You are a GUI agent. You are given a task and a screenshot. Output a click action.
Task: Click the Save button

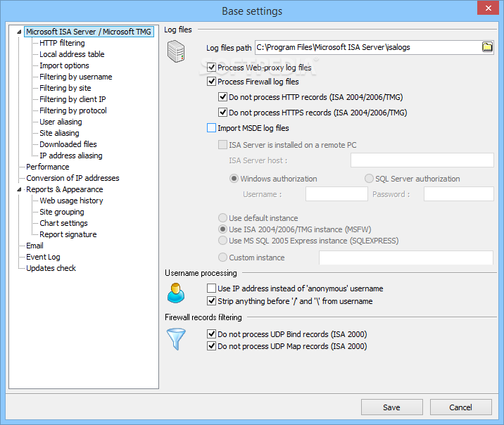coord(392,407)
